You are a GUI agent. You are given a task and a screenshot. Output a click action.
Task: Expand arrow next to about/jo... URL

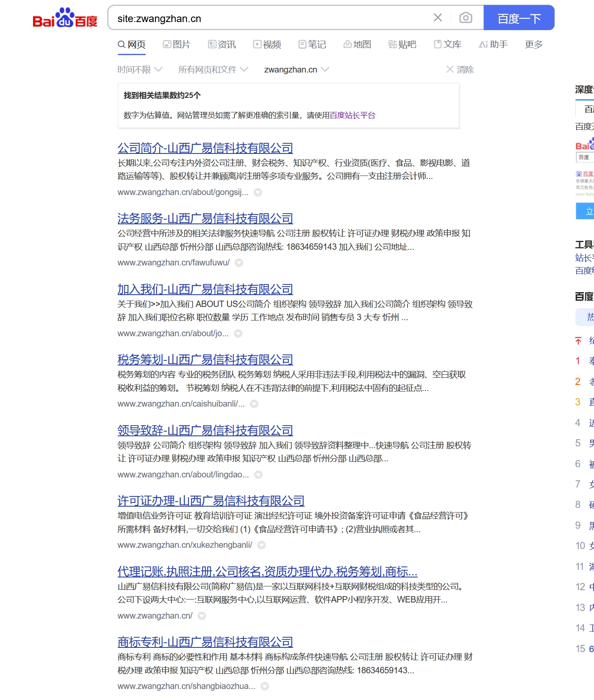238,334
